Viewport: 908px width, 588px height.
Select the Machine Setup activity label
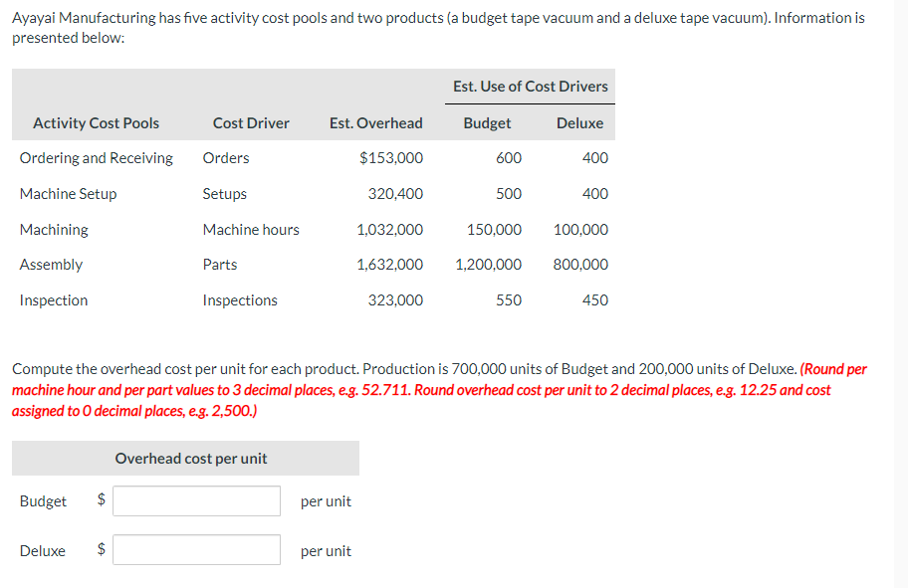click(x=68, y=193)
